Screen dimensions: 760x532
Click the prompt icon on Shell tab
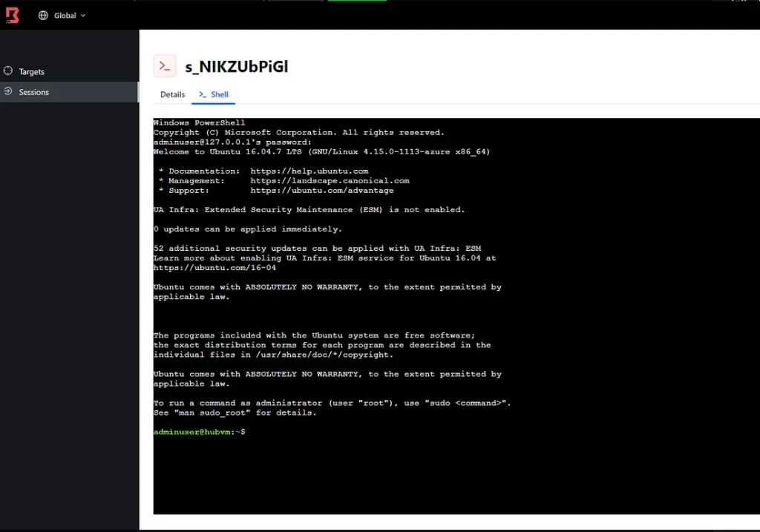(x=202, y=95)
